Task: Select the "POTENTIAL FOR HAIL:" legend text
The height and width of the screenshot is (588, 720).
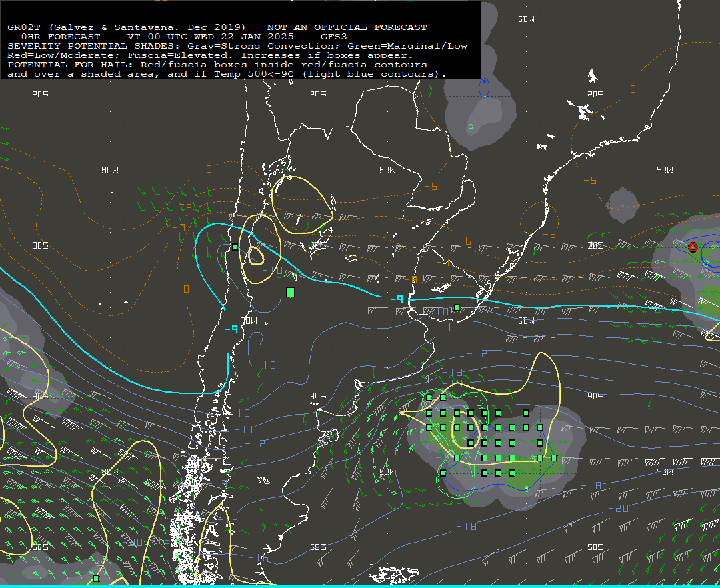Action: (71, 65)
